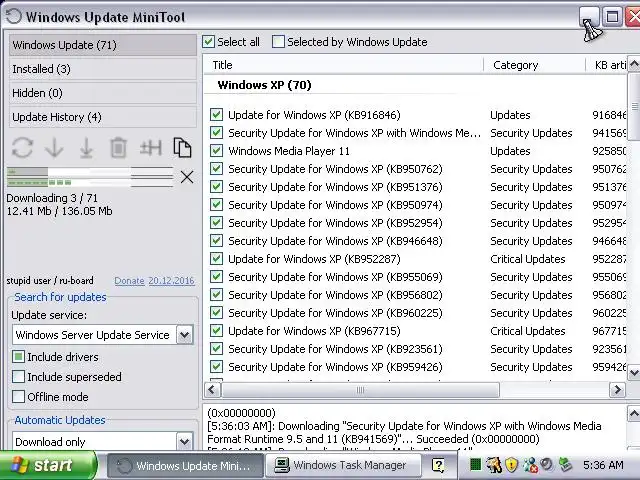Click the update list scroll up arrow
The height and width of the screenshot is (480, 640).
633,64
